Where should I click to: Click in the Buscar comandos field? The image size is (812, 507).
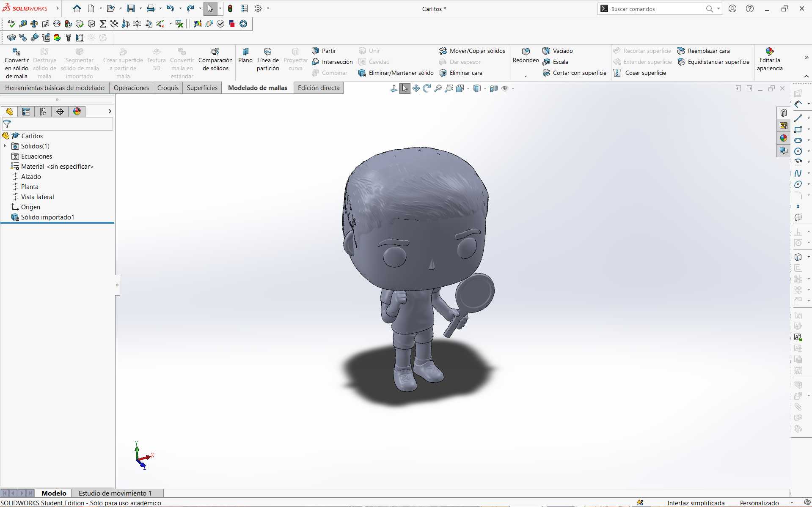click(657, 9)
